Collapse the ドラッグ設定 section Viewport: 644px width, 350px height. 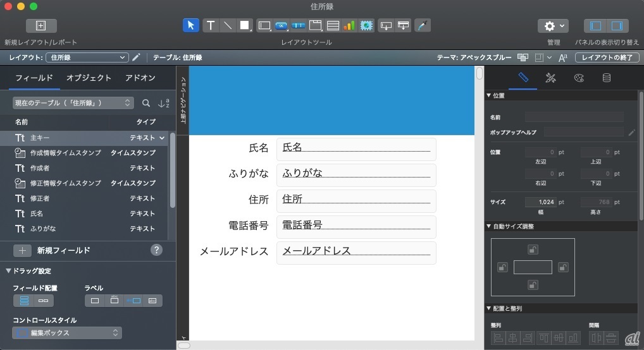click(x=9, y=271)
